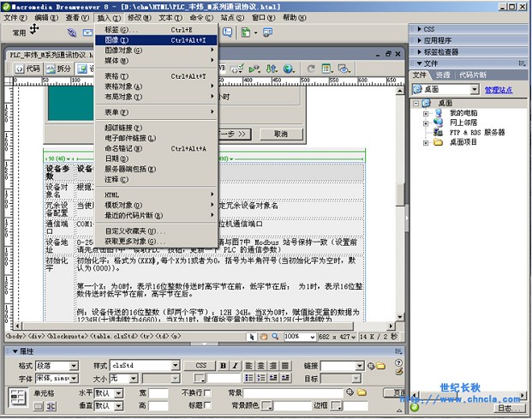Click the text indent icon in Properties

point(285,378)
